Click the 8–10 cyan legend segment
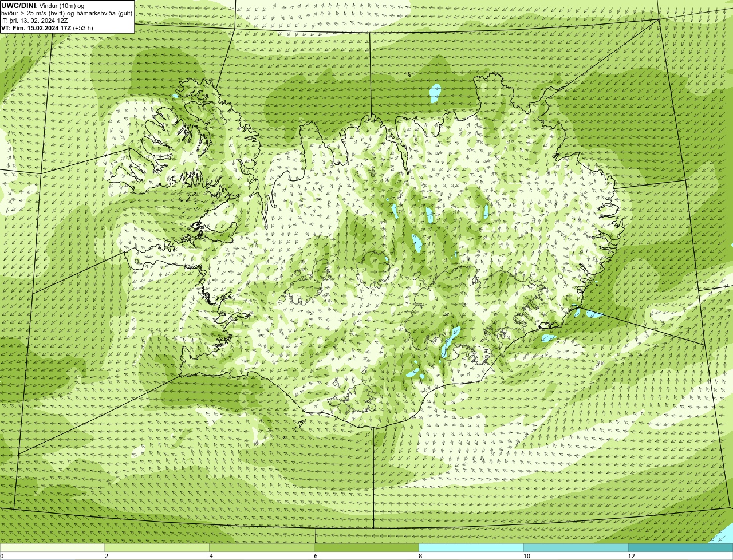The image size is (733, 560). 471,547
